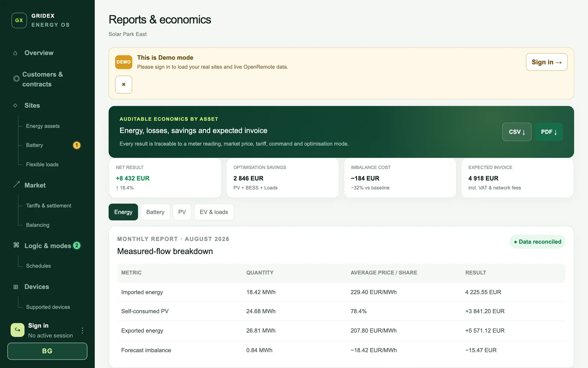Screen dimensions: 588x368
Task: Click the Imbalance cost card
Action: [x=400, y=178]
